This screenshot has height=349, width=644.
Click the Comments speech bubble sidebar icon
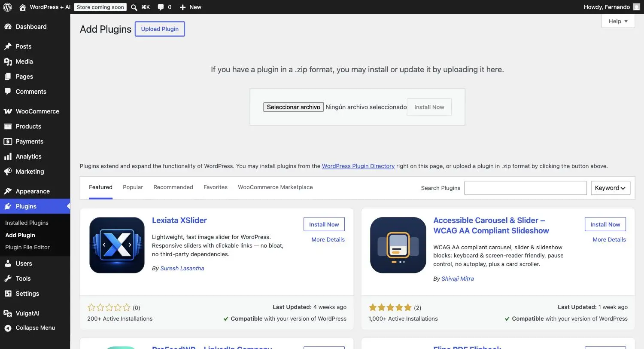(x=8, y=92)
